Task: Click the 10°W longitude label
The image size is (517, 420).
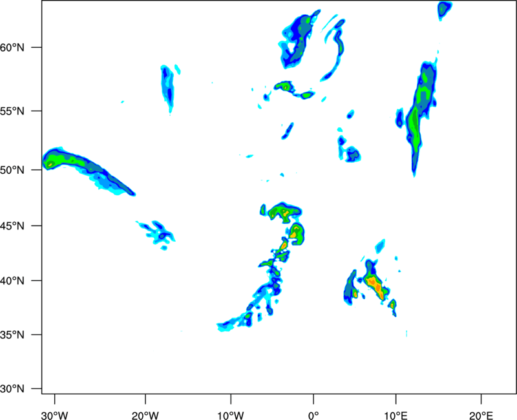Action: 231,415
